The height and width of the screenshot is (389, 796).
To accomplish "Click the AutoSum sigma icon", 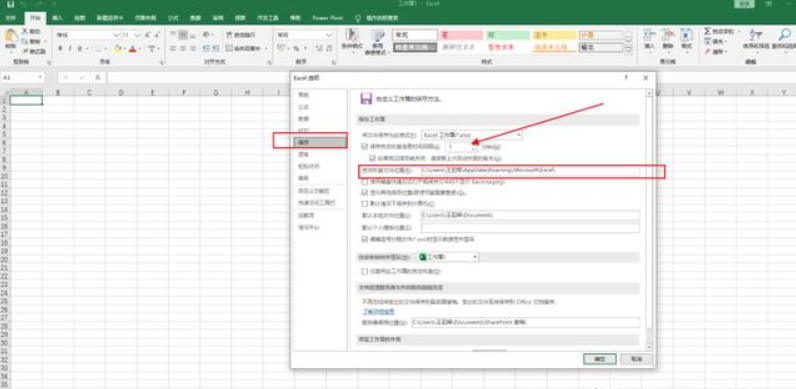I will pyautogui.click(x=707, y=31).
